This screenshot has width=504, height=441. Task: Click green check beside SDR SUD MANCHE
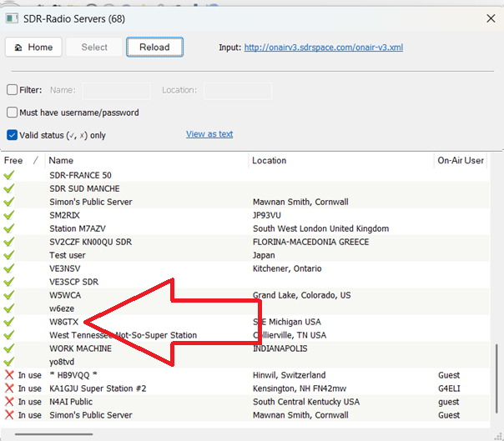pos(9,188)
